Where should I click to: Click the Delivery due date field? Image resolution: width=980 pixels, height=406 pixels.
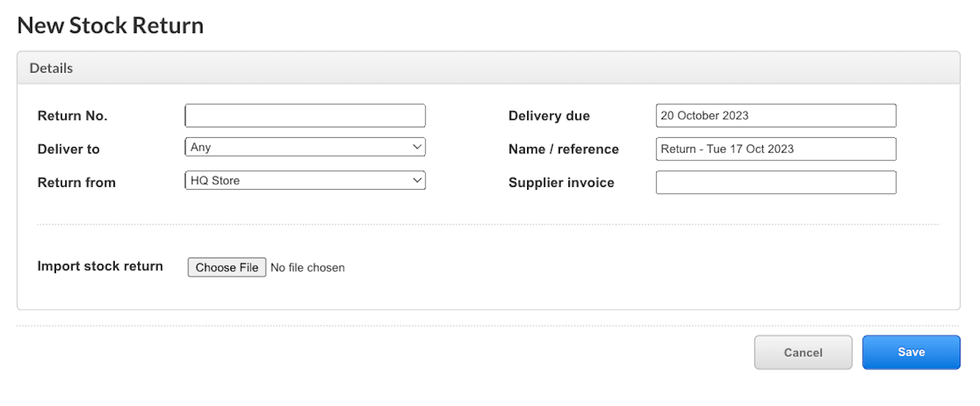click(776, 115)
